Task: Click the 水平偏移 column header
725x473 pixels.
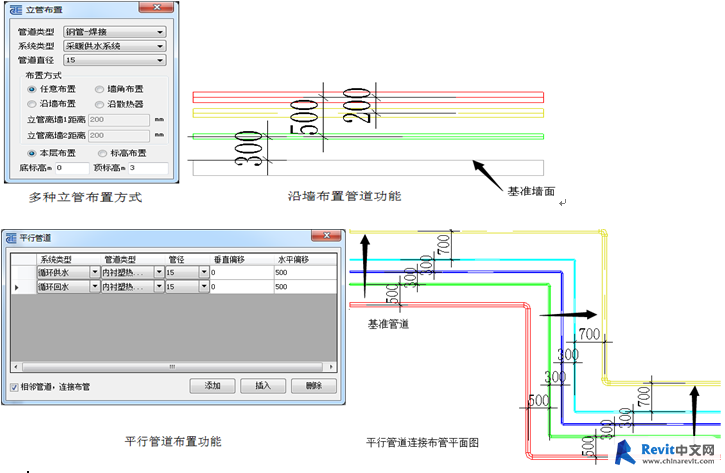Action: pyautogui.click(x=305, y=259)
